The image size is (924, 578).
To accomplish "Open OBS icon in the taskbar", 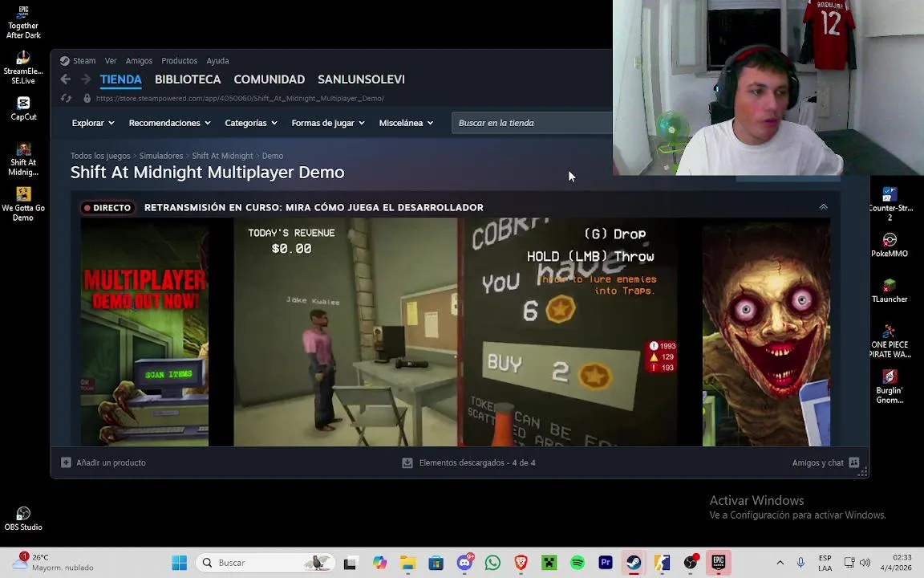I will pyautogui.click(x=690, y=563).
